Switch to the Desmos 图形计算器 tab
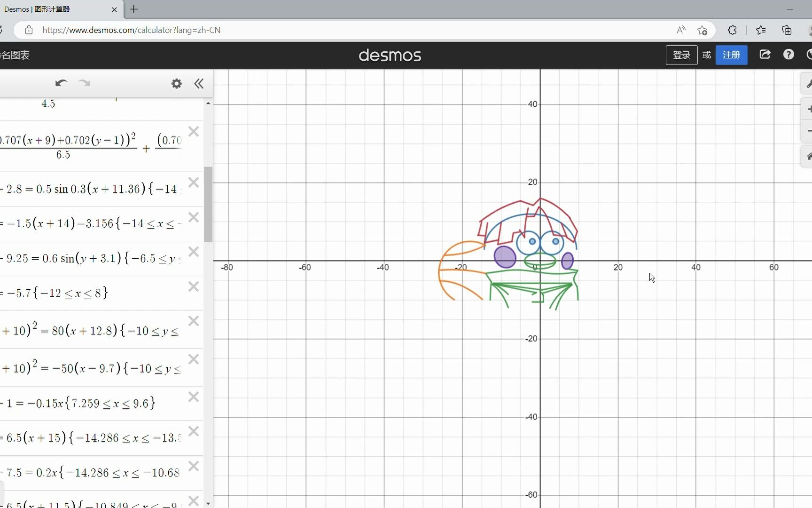Viewport: 812px width, 508px height. [x=52, y=9]
